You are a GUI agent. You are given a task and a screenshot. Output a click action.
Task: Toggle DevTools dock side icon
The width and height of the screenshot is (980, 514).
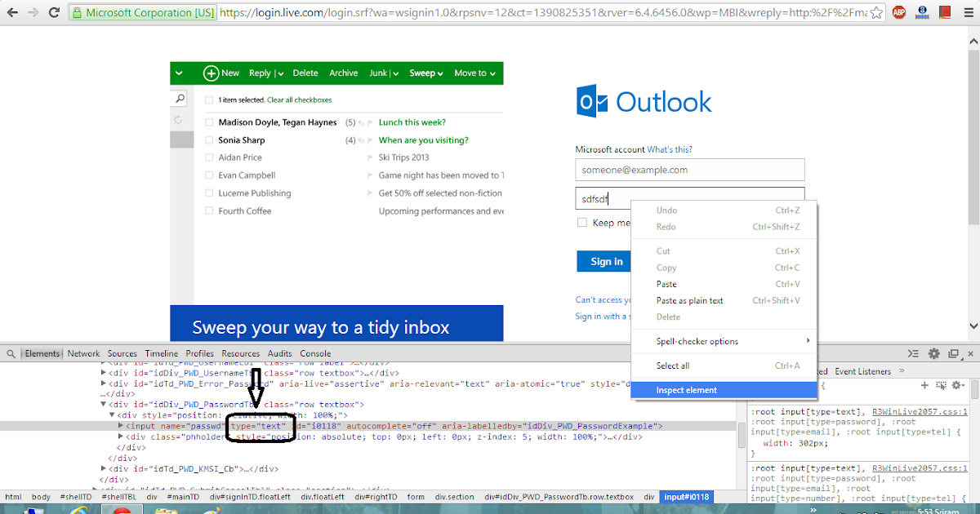pos(952,354)
